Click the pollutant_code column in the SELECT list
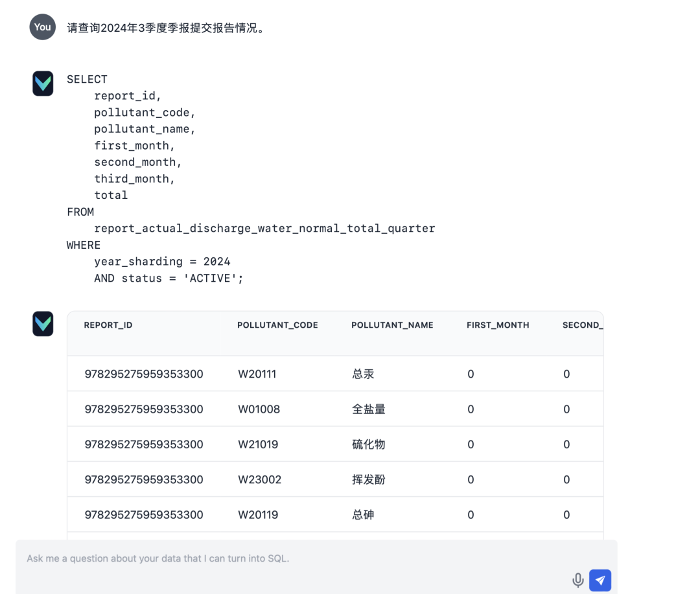This screenshot has height=594, width=700. click(x=145, y=113)
